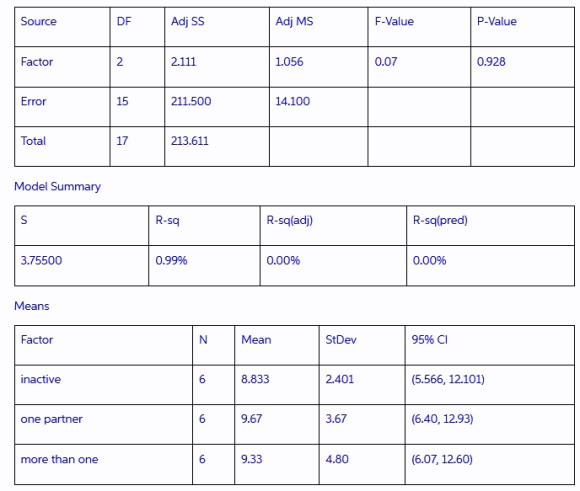580x491 pixels.
Task: Click the R-sq 0.99% cell
Action: (204, 265)
